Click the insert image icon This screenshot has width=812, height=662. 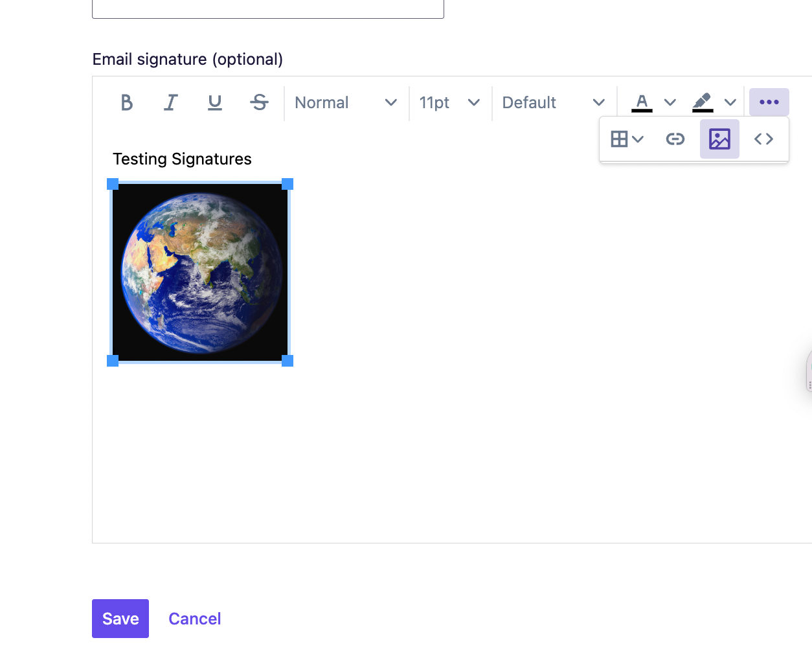719,139
